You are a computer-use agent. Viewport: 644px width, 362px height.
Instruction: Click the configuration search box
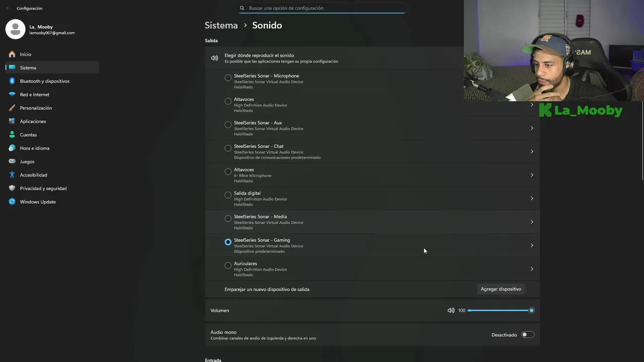[322, 8]
